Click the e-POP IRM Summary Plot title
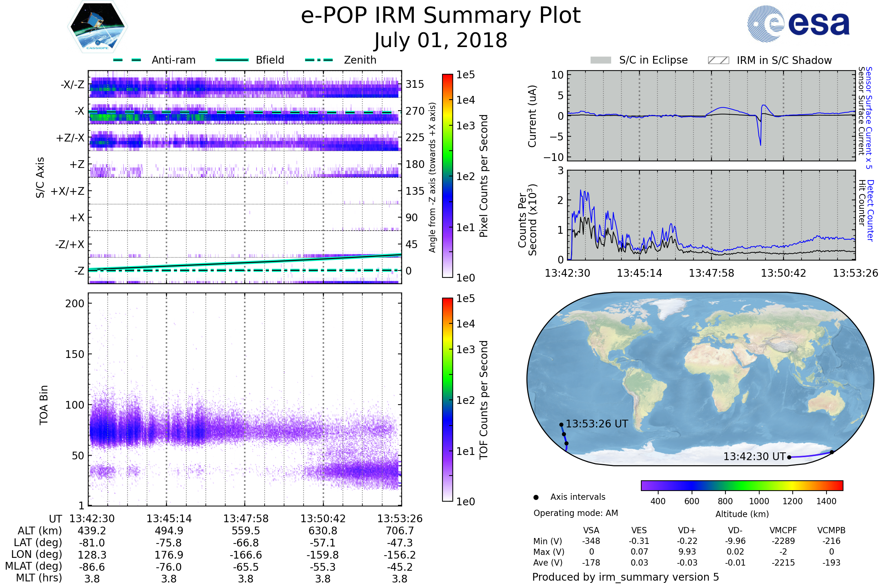 point(441,16)
